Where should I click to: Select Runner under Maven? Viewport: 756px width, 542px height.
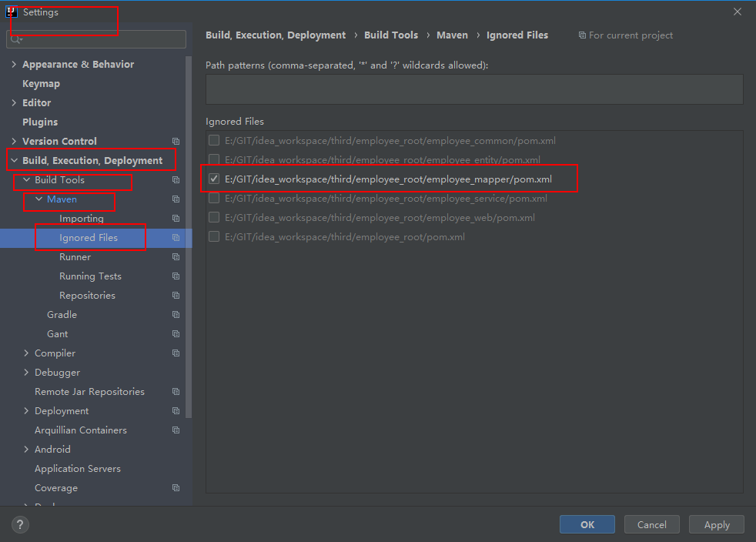[75, 257]
